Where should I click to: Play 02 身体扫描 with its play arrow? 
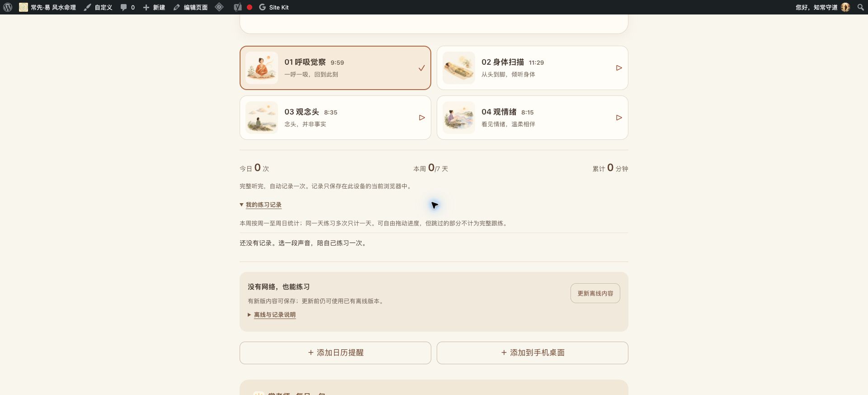[619, 68]
